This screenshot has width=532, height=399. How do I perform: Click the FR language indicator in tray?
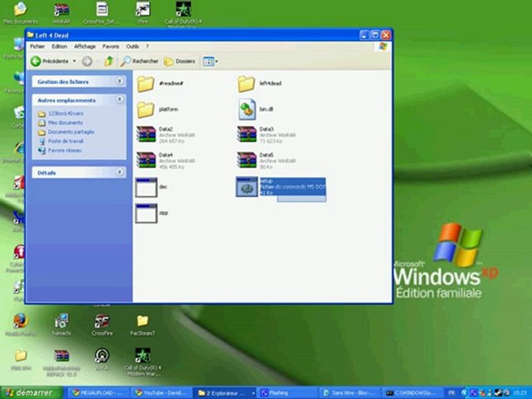pos(451,393)
